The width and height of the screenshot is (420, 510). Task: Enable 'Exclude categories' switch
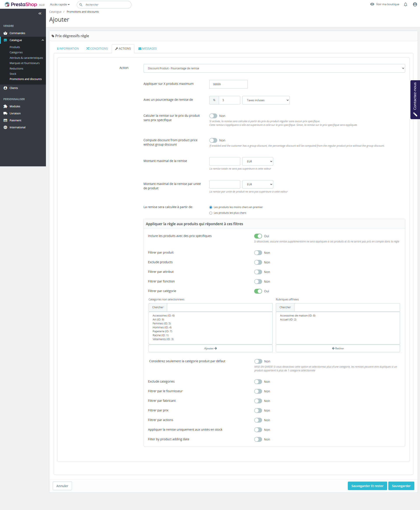coord(258,381)
